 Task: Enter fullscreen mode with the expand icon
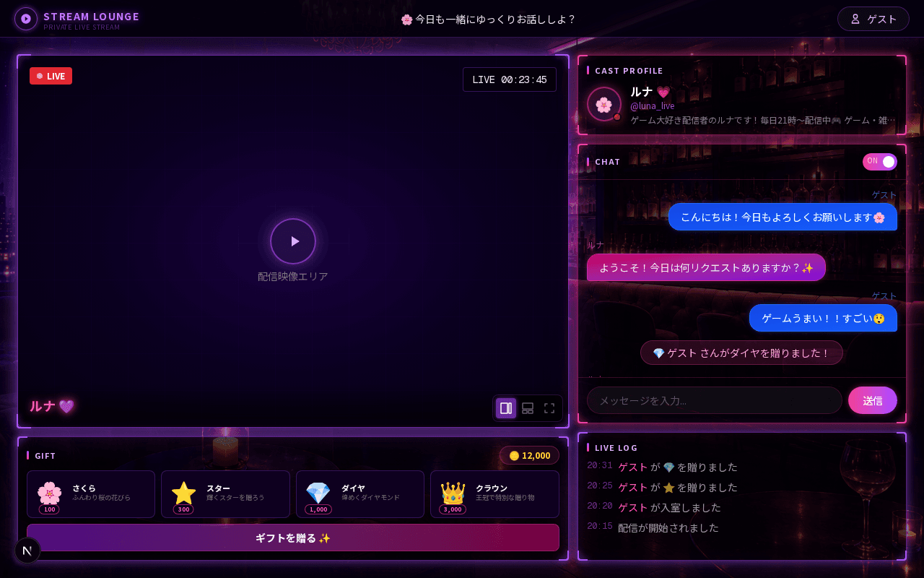[x=549, y=408]
